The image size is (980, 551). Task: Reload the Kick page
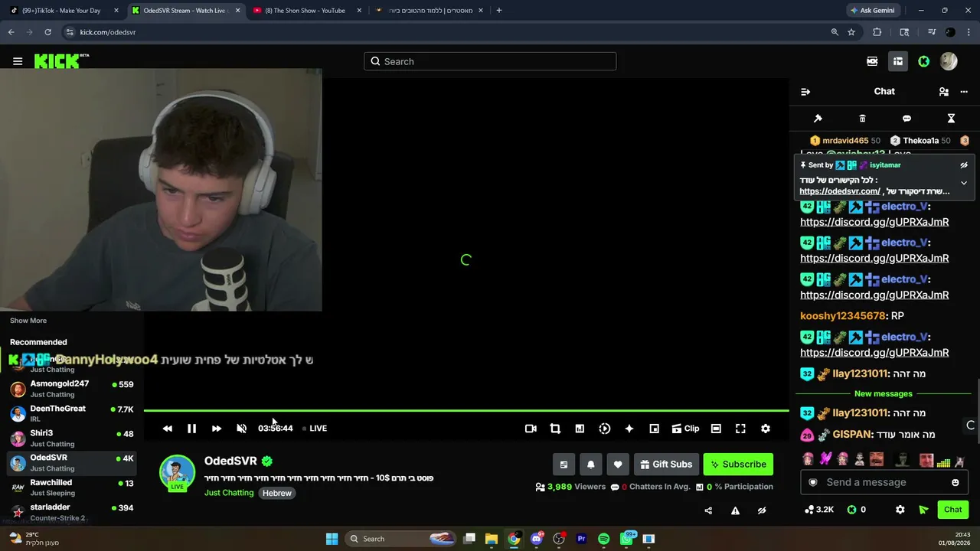47,32
